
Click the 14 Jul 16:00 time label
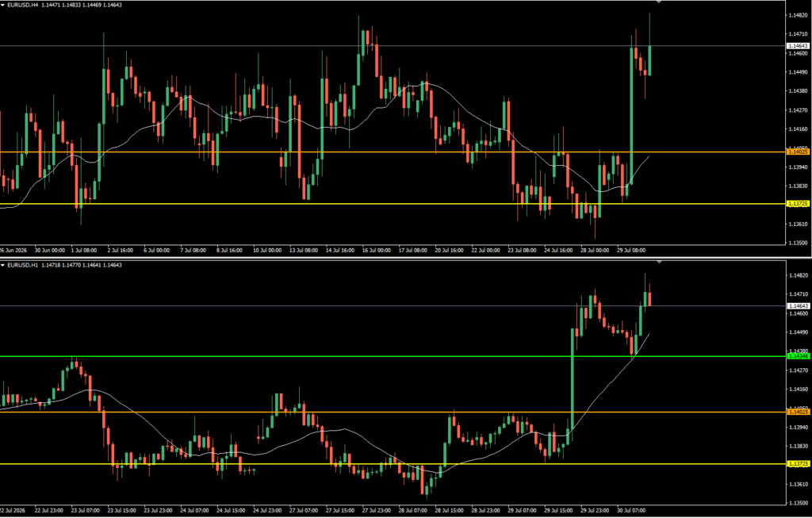(339, 250)
